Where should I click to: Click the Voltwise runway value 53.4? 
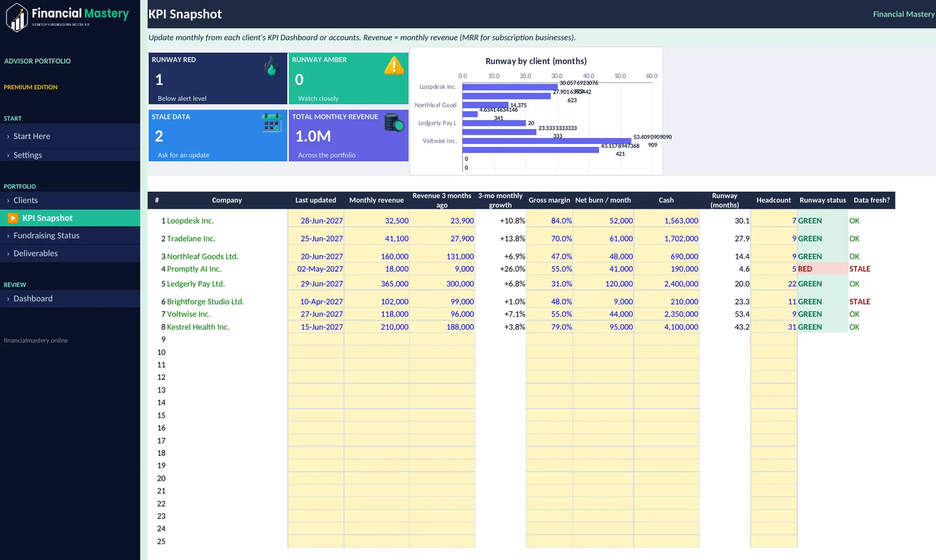pyautogui.click(x=742, y=314)
